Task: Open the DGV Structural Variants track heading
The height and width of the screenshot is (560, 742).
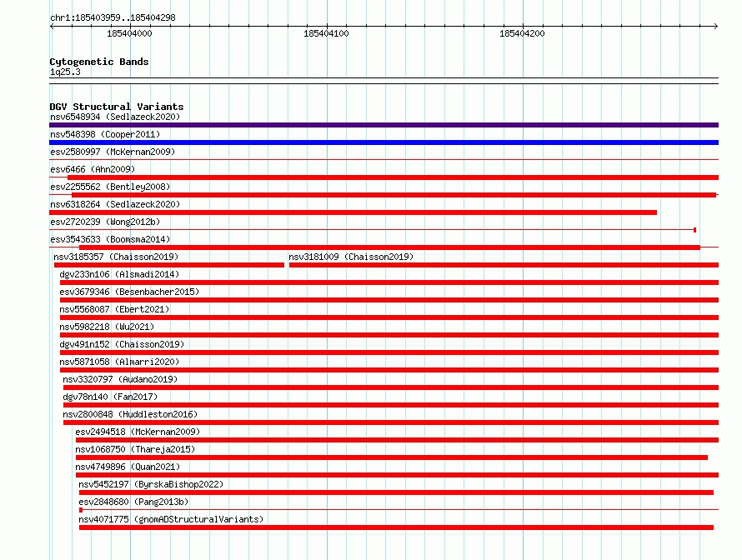Action: [117, 107]
